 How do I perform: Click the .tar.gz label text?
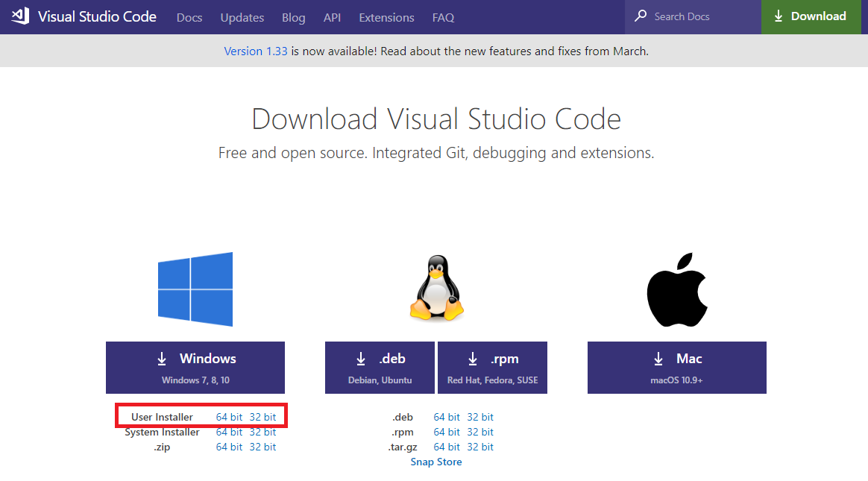(x=403, y=447)
